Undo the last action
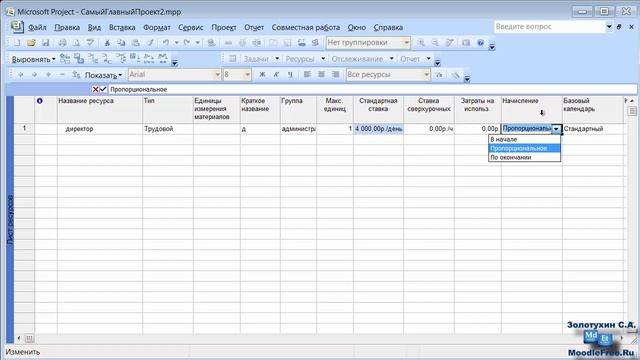 coord(166,42)
